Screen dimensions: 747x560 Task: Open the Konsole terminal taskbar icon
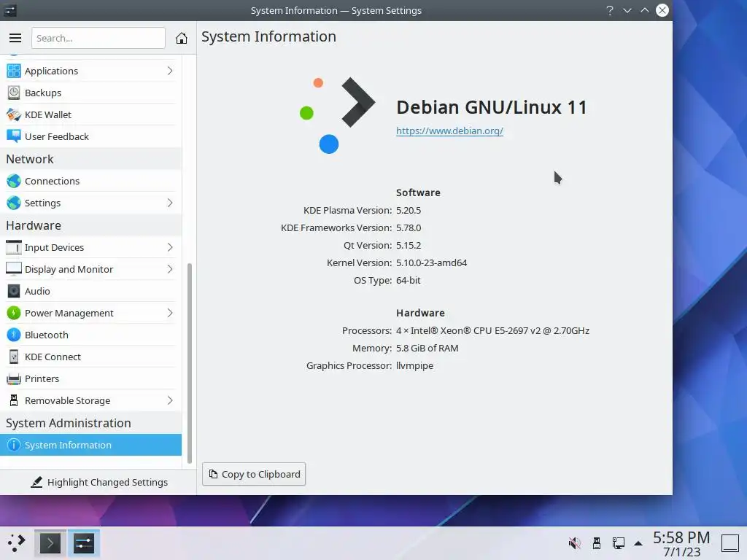tap(50, 543)
